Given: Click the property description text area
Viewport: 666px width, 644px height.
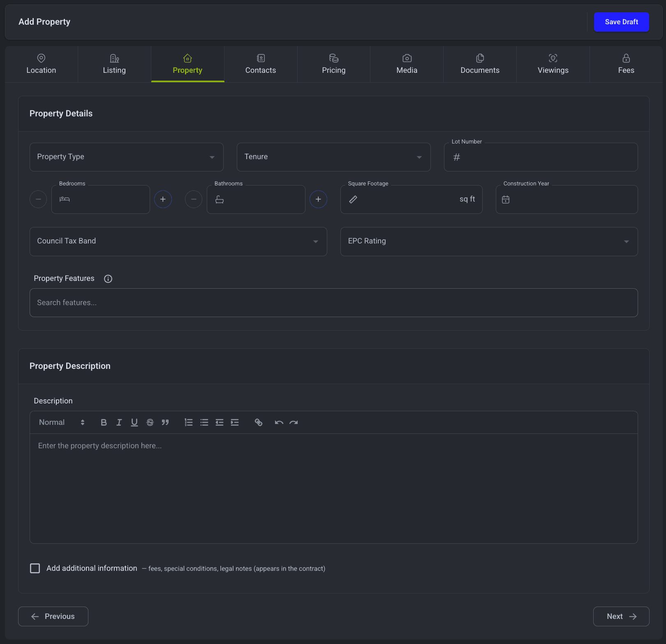Looking at the screenshot, I should (334, 489).
